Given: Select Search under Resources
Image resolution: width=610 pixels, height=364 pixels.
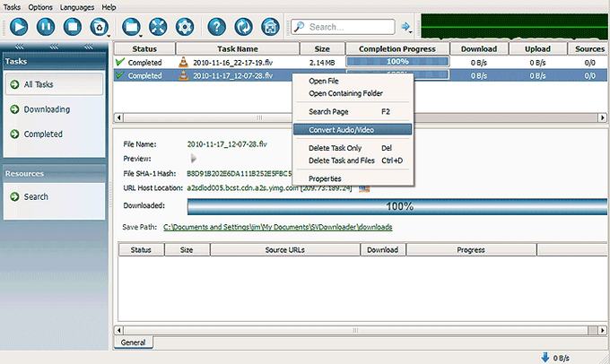Looking at the screenshot, I should (x=36, y=196).
